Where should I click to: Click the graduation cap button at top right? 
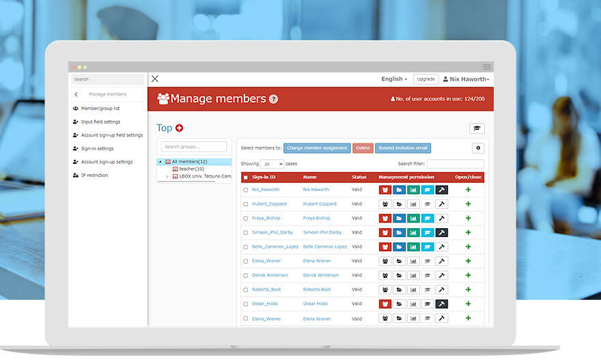[477, 128]
